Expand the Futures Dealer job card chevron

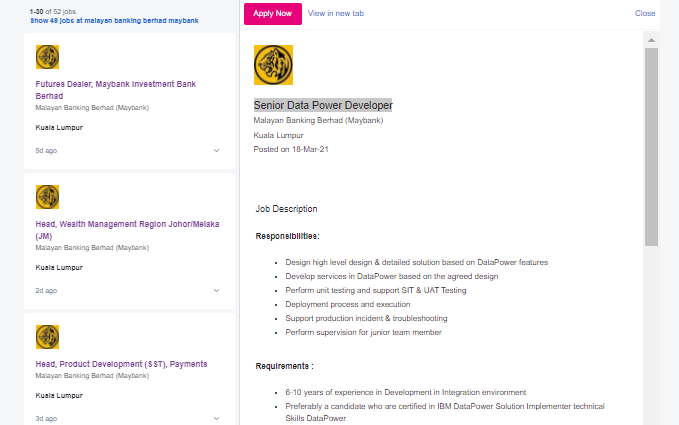217,151
